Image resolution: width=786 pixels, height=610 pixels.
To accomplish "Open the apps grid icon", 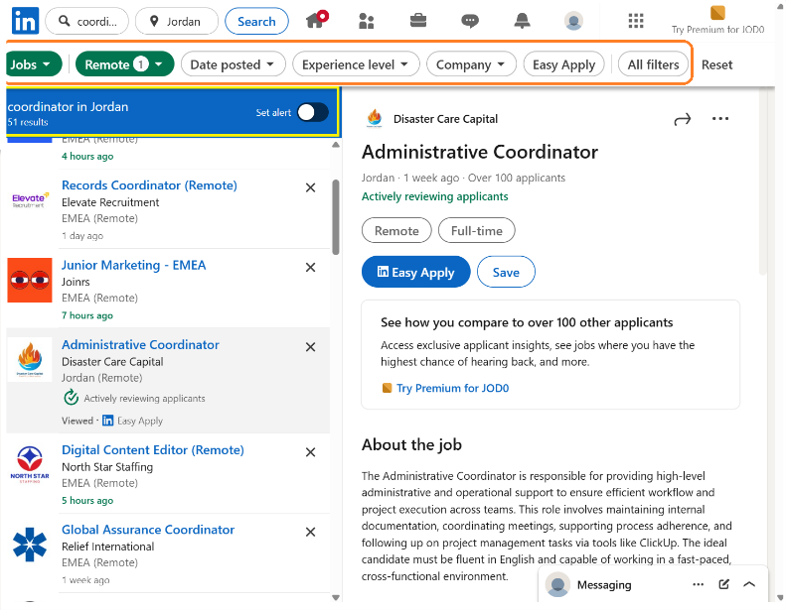I will 636,21.
